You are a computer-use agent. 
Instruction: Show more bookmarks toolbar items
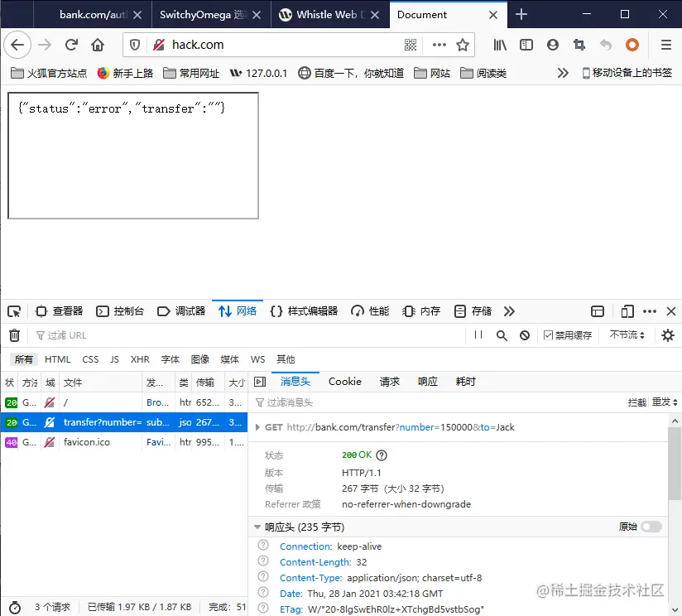(563, 73)
